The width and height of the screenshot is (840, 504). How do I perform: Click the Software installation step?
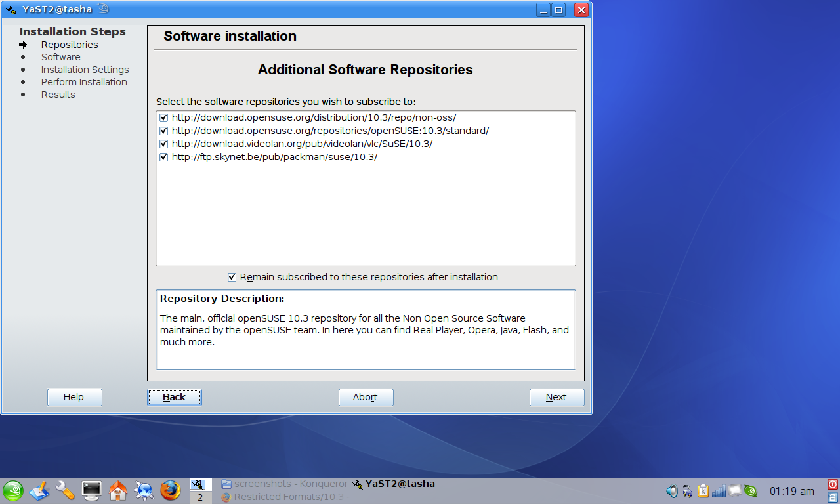click(x=61, y=57)
